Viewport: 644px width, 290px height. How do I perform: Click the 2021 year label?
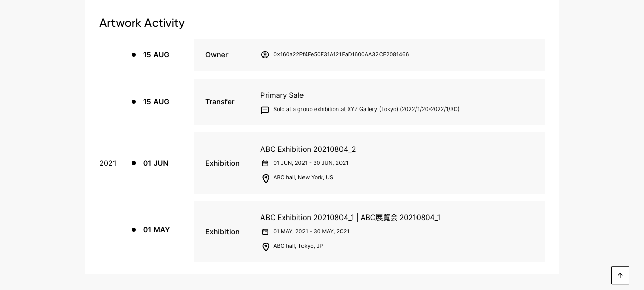(x=108, y=163)
